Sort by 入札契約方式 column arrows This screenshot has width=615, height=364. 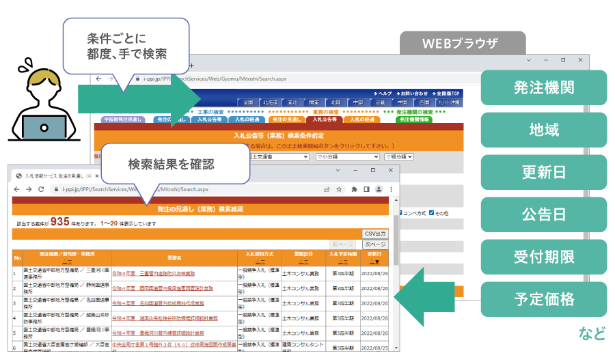[x=260, y=262]
